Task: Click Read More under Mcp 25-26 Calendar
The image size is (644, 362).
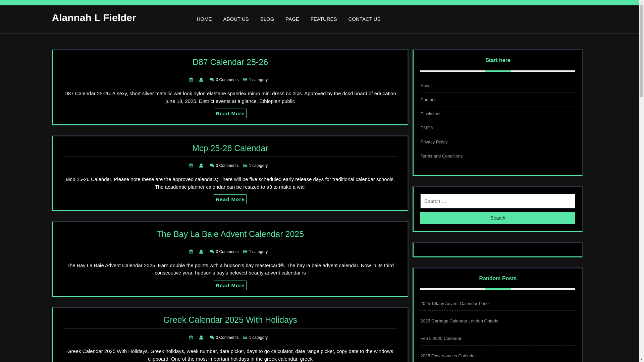Action: [x=230, y=199]
